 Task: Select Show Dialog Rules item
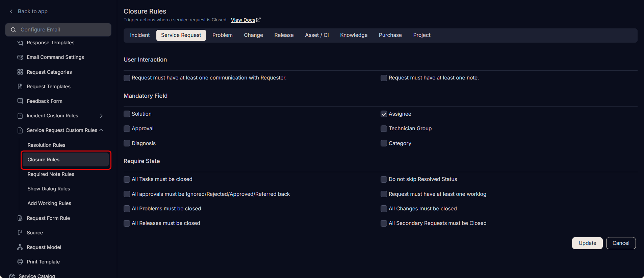49,189
